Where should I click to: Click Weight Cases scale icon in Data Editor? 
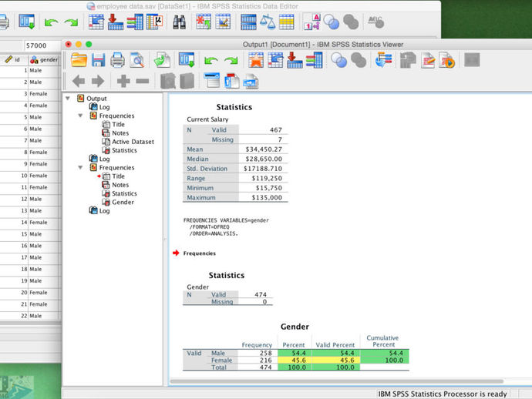pos(268,22)
